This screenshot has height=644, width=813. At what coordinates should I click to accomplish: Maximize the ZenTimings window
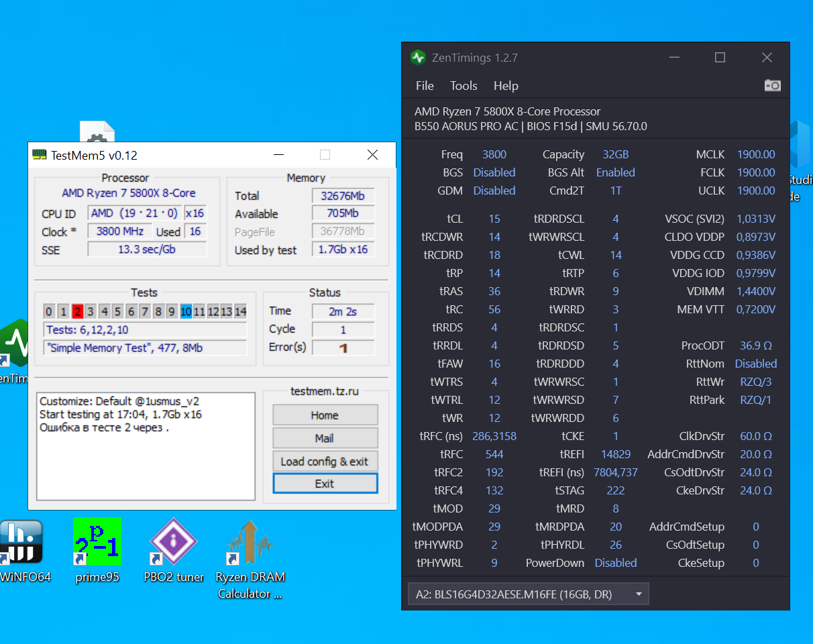click(720, 58)
